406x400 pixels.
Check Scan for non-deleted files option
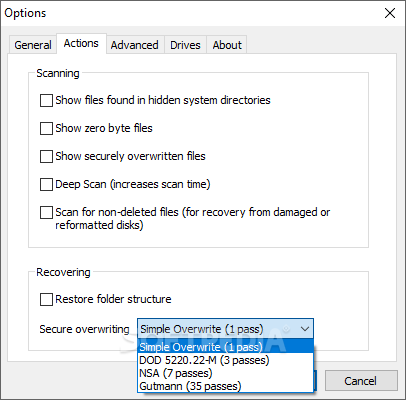pos(46,212)
